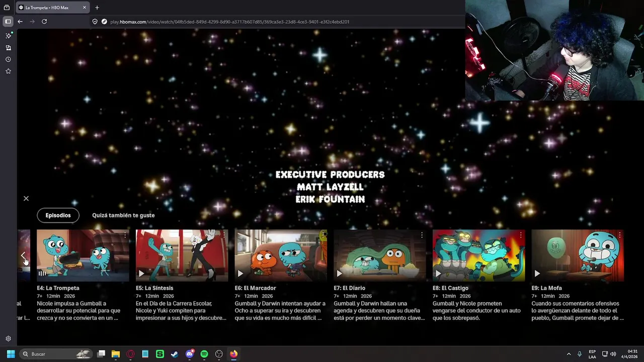Toggle the sidebar panel button
The image size is (644, 362).
(8, 22)
